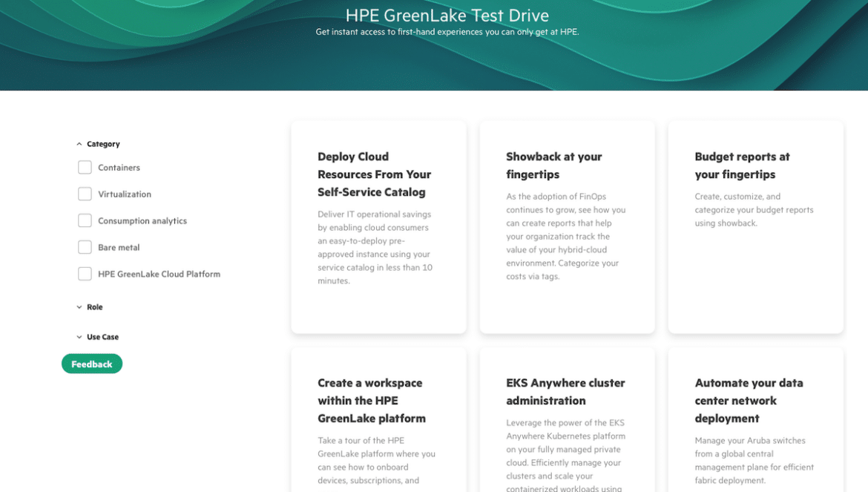The height and width of the screenshot is (492, 868).
Task: Open Automate your data center network deployment card
Action: click(756, 419)
